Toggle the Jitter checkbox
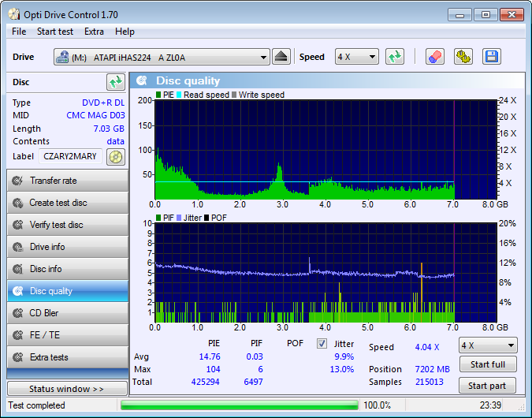This screenshot has height=418, width=532. [322, 344]
